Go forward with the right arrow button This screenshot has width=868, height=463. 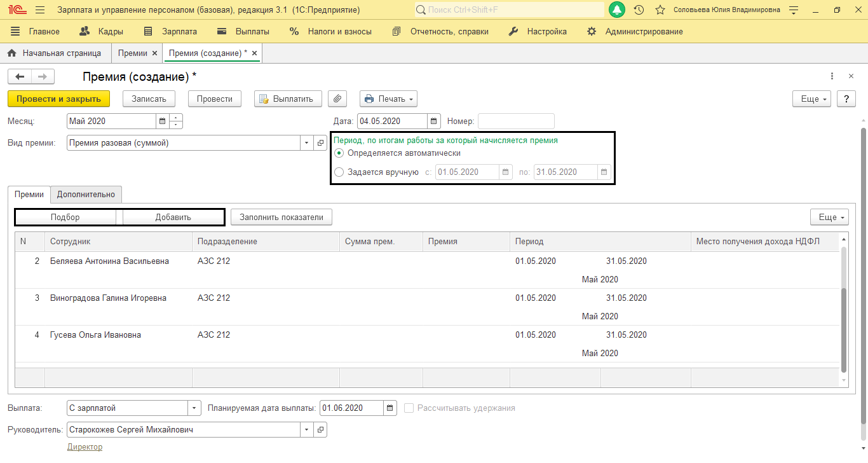click(x=43, y=76)
